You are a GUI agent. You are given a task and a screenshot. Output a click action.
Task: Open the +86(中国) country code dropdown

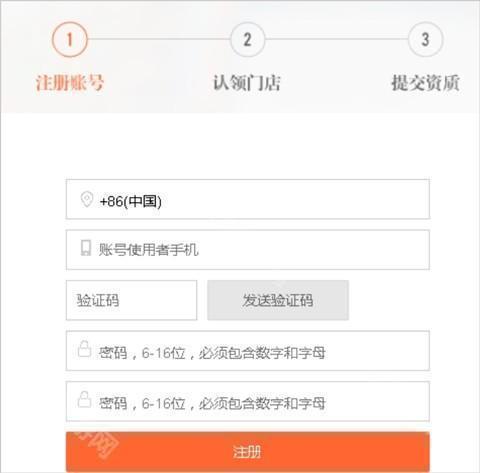click(248, 199)
